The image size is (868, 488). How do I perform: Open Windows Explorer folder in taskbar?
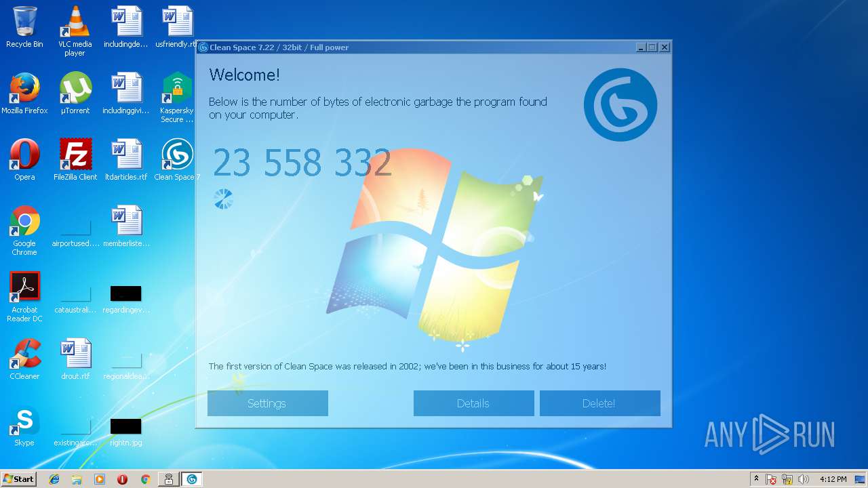click(77, 479)
